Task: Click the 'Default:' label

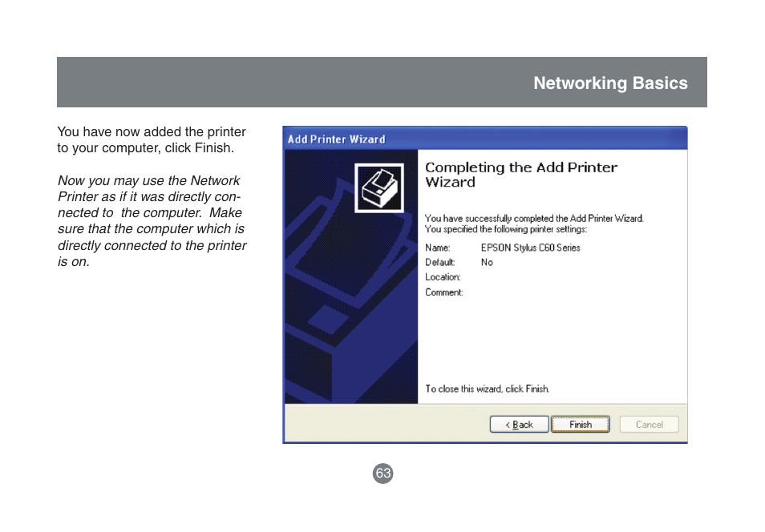Action: pyautogui.click(x=439, y=262)
